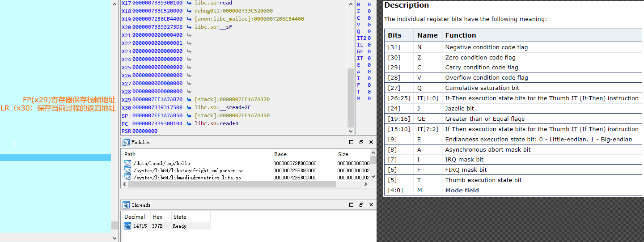Click the Modules list scroll-down arrow

373,177
